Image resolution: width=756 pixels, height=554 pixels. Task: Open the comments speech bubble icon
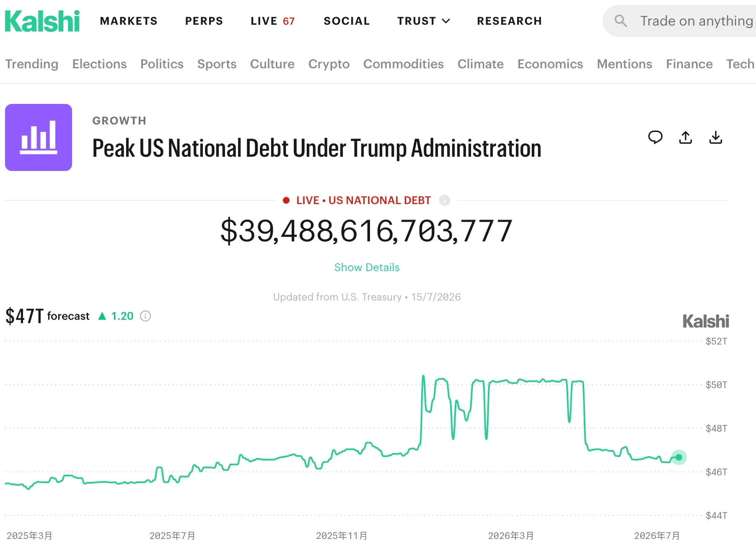click(x=655, y=137)
